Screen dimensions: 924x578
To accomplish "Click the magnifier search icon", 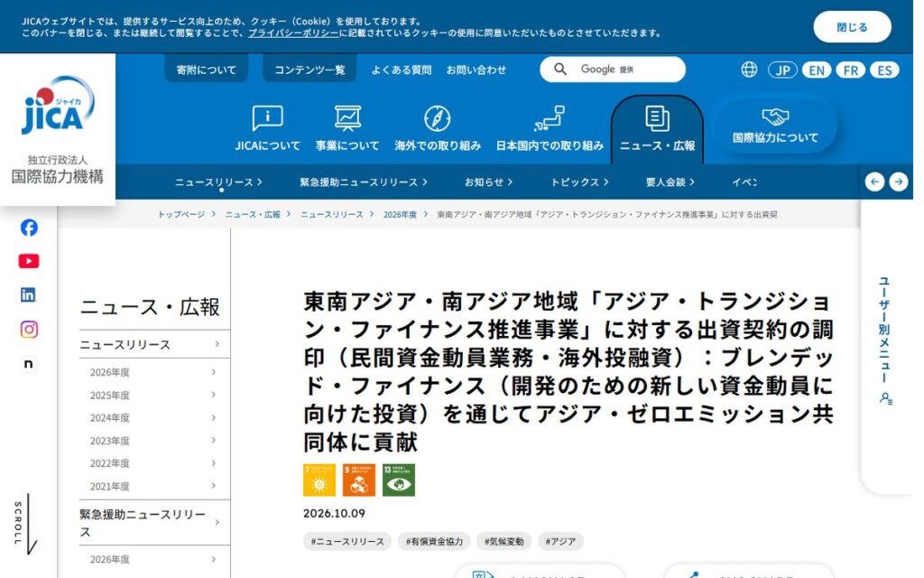I will click(x=560, y=70).
